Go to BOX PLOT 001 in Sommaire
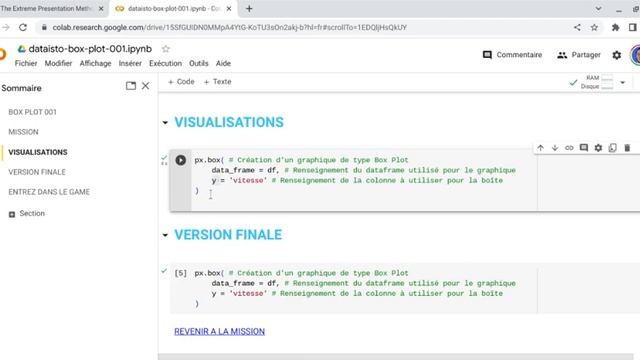Viewport: 640px width, 360px height. tap(32, 112)
